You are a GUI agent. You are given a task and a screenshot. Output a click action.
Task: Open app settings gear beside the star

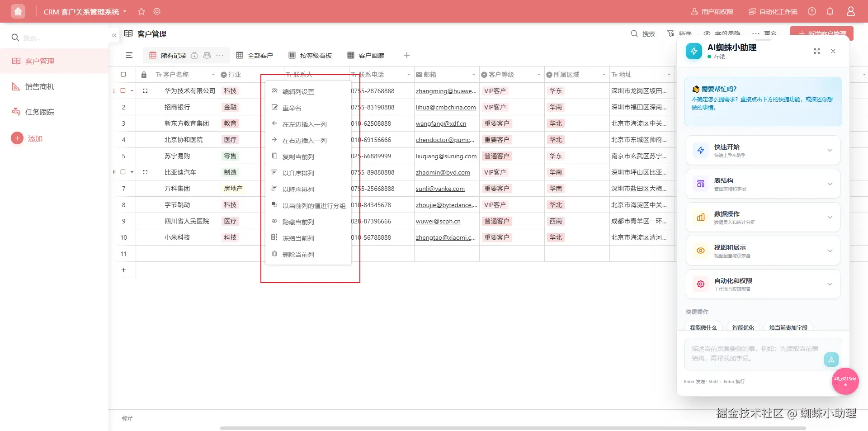[157, 11]
